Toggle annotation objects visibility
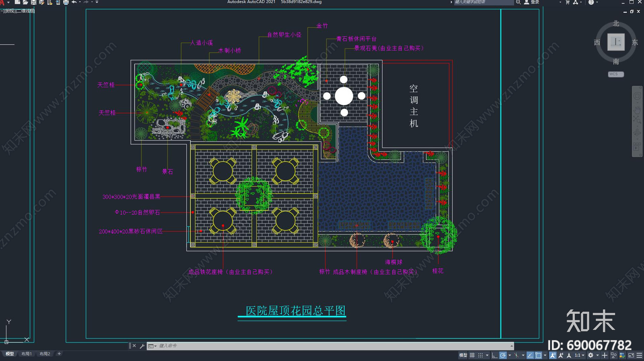The image size is (644, 361). [553, 355]
